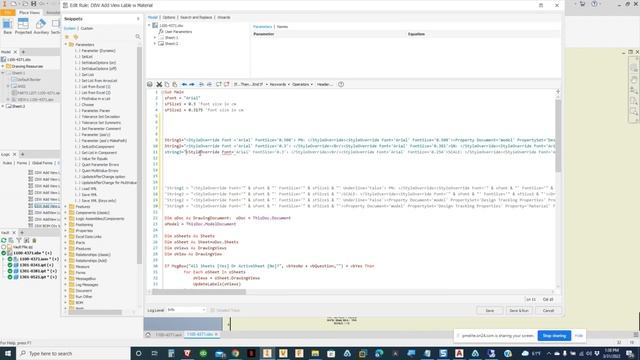
Task: Click the Cancel button
Action: pyautogui.click(x=548, y=311)
